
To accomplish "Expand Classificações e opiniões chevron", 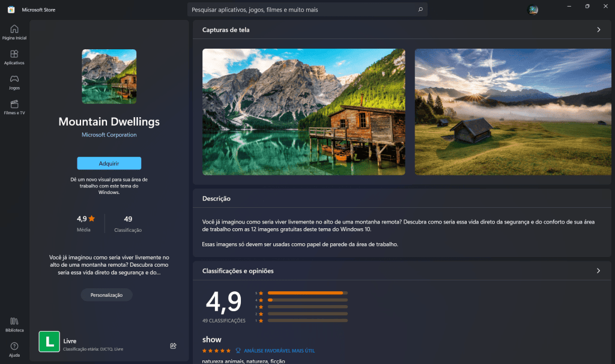I will point(599,271).
